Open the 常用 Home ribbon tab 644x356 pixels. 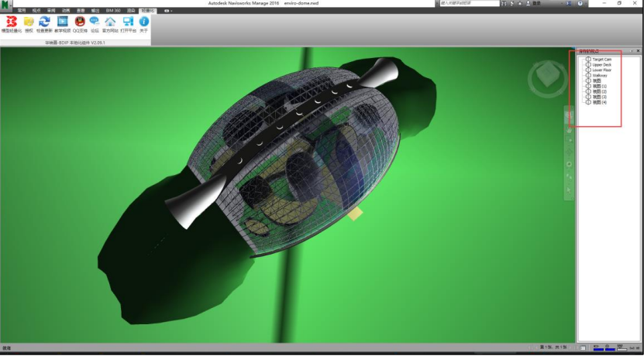pyautogui.click(x=22, y=11)
